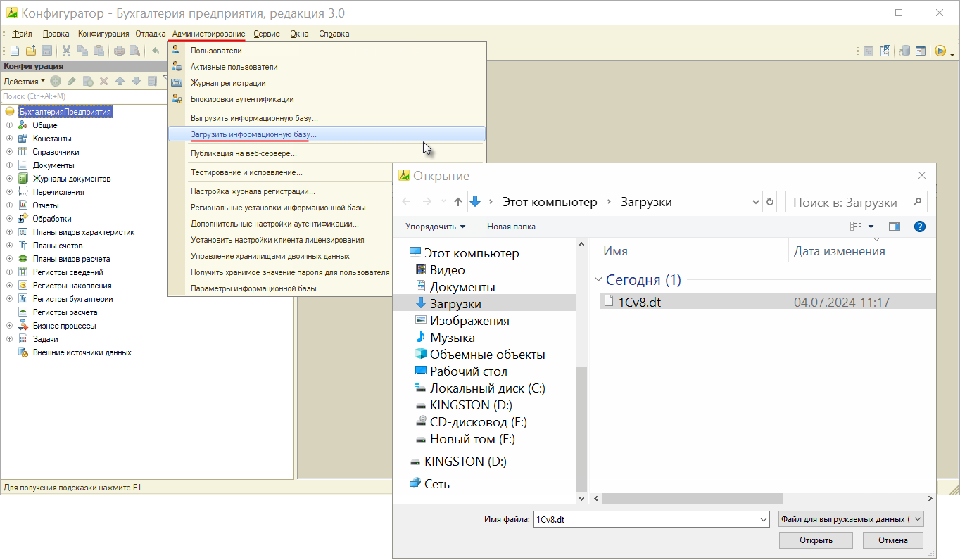Expand the Документы tree node
The image size is (960, 560).
click(x=9, y=165)
